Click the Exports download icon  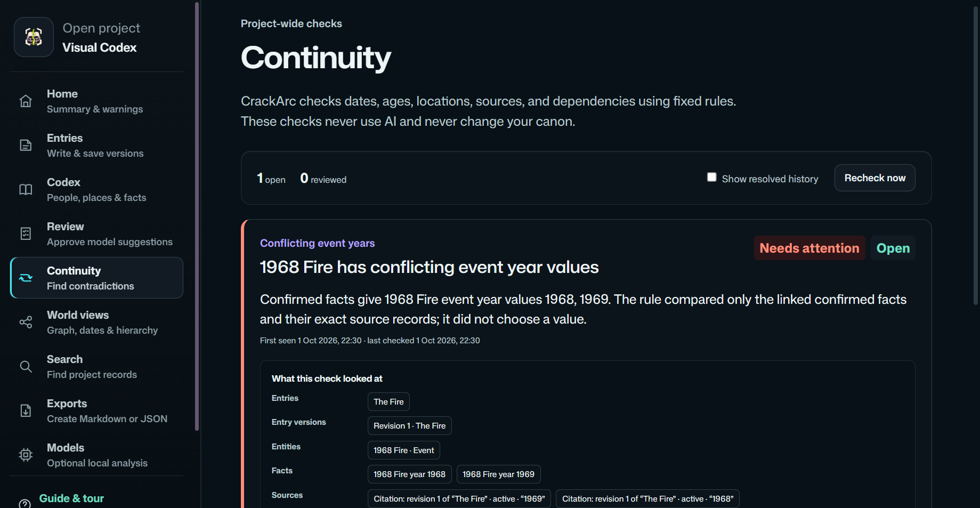point(26,410)
